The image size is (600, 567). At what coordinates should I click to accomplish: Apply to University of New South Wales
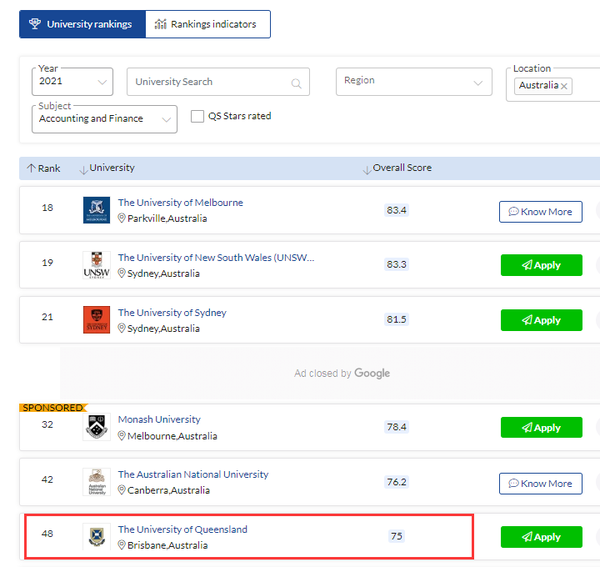coord(541,265)
